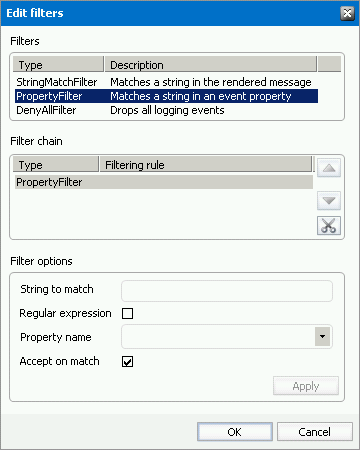Move selected filter down in chain
This screenshot has width=360, height=450.
pos(329,201)
